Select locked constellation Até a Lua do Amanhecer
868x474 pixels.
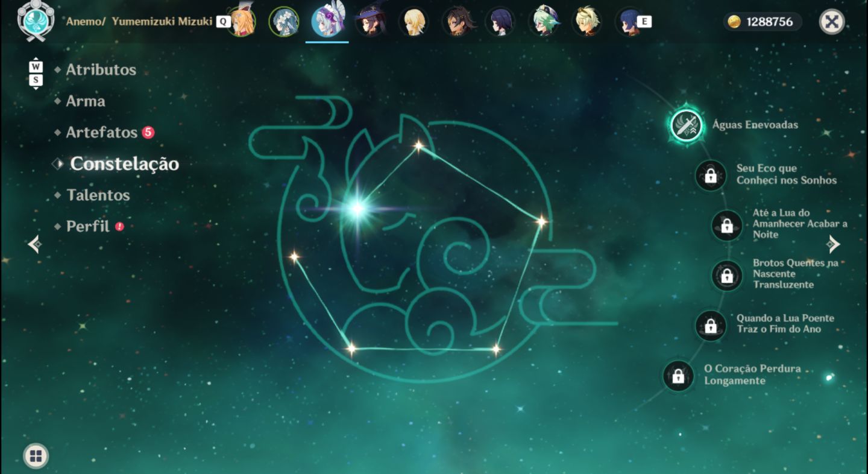726,226
